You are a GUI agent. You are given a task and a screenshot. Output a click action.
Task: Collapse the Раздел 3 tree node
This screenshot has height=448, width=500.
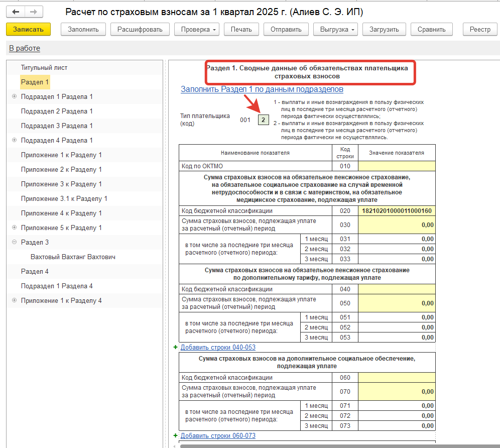tap(14, 242)
